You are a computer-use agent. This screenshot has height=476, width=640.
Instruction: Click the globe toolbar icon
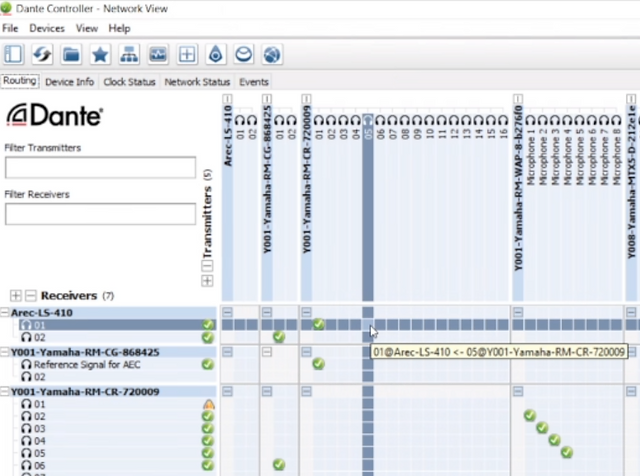tap(272, 54)
